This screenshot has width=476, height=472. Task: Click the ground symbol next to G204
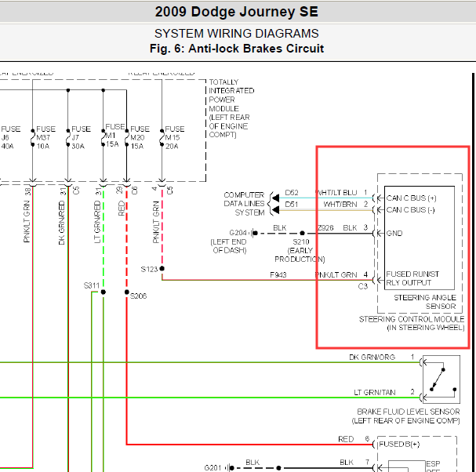[x=254, y=233]
